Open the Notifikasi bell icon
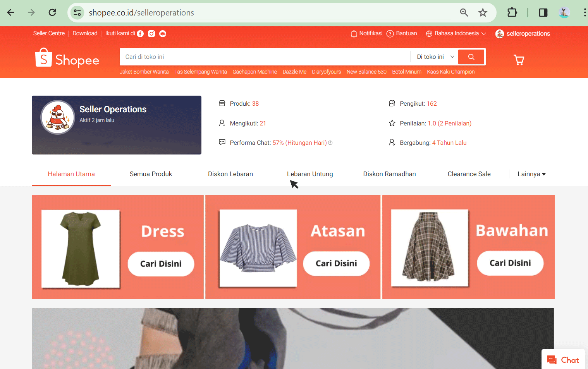 tap(354, 33)
